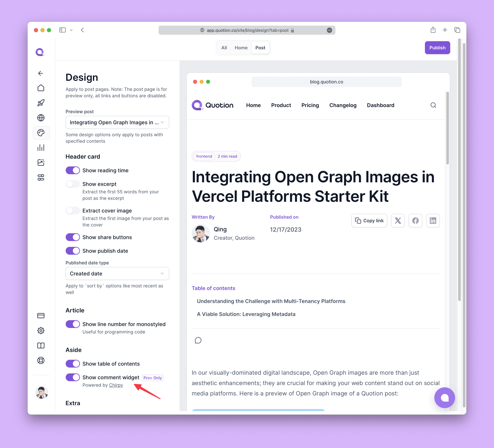The width and height of the screenshot is (494, 448).
Task: Open the bar chart analytics icon
Action: [41, 148]
